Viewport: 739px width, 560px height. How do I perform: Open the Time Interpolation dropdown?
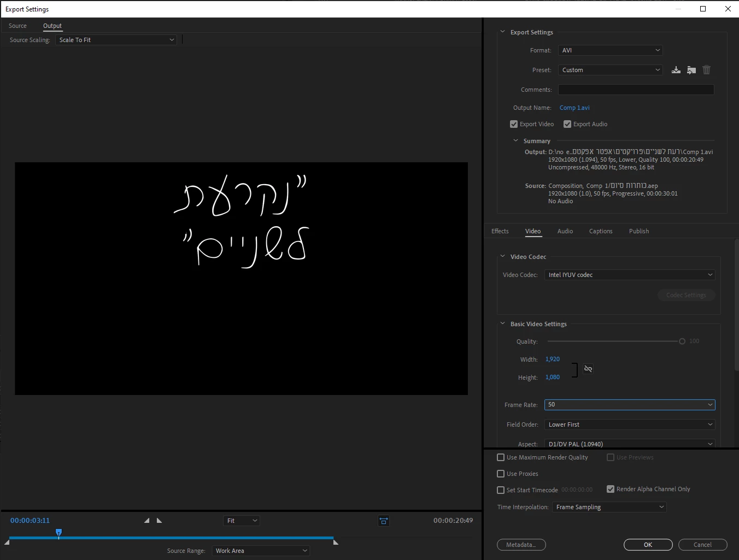pos(609,507)
